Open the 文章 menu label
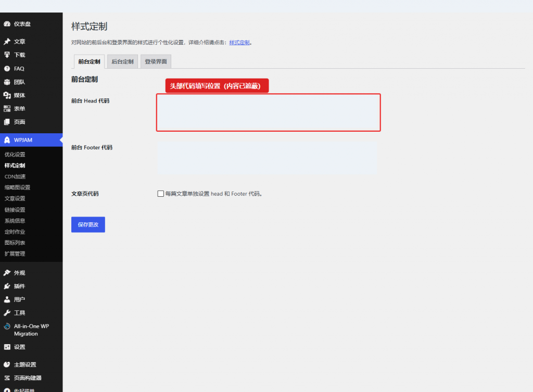Screen dimensions: 533x392 click(x=20, y=42)
